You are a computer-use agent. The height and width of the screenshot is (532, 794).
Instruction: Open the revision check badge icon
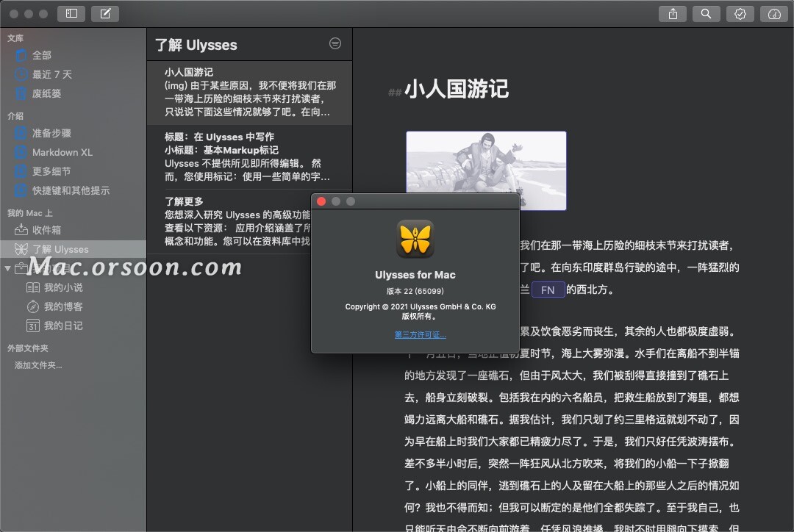tap(740, 14)
